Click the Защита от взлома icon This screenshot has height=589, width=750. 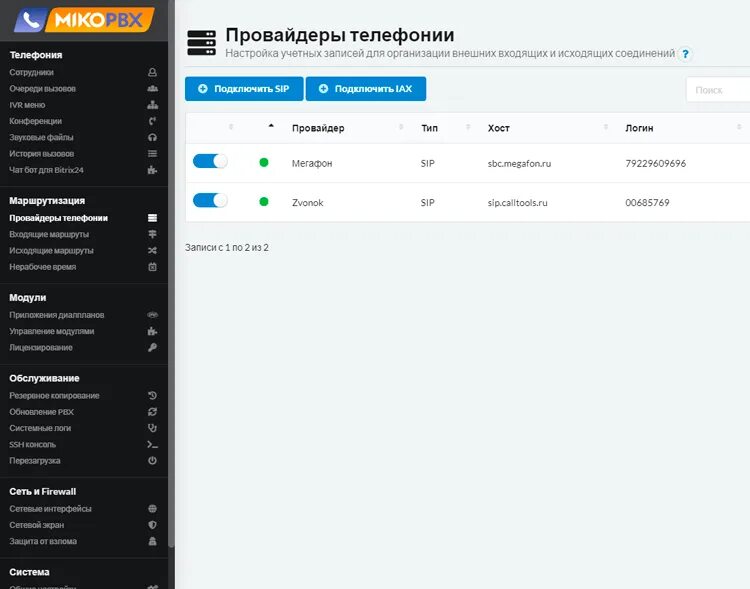152,541
